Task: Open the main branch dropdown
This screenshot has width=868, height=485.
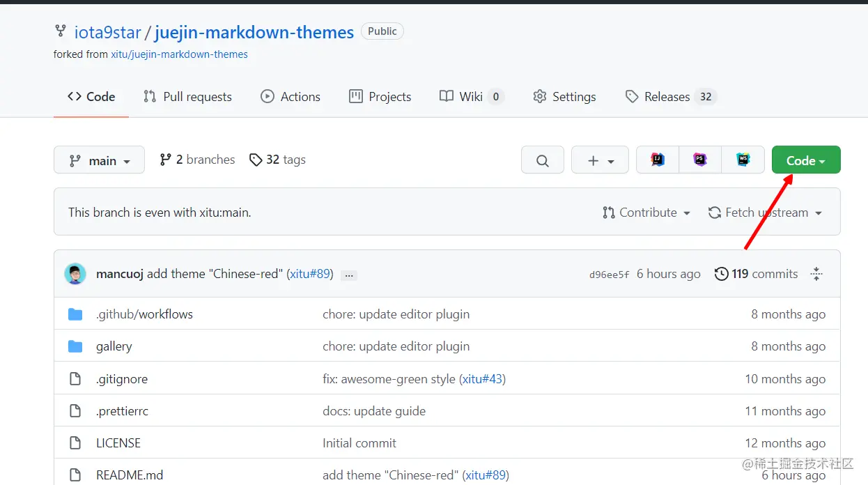Action: [x=99, y=160]
